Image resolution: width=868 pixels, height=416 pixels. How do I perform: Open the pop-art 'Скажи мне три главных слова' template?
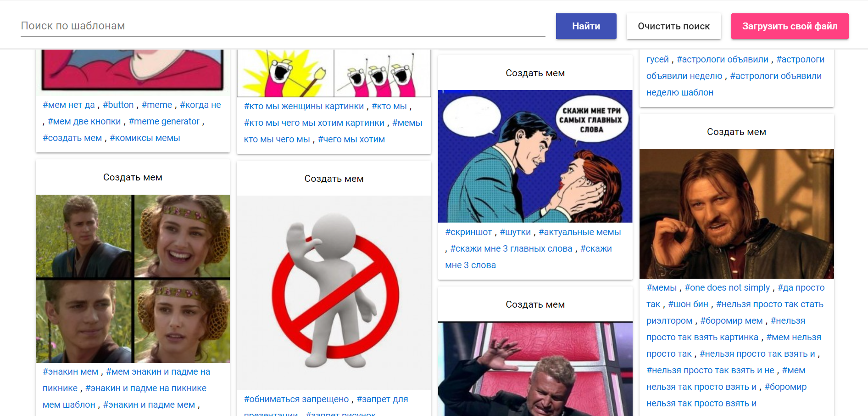click(535, 157)
